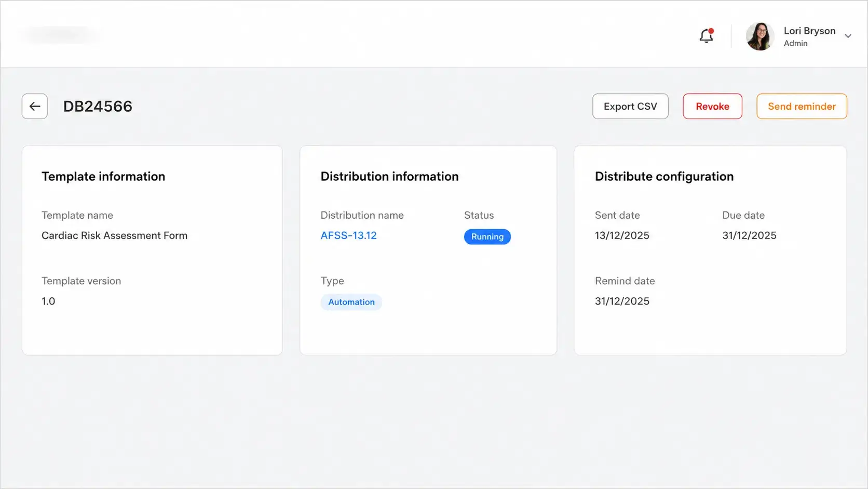
Task: Go back using the arrow button
Action: 35,107
